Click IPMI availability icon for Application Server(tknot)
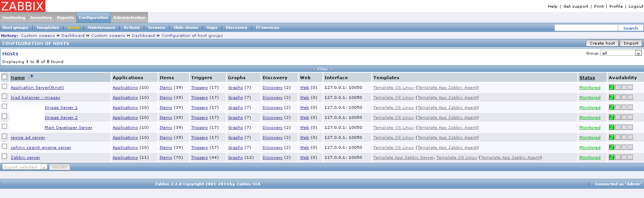Viewport: 644px width, 198px height. point(630,87)
